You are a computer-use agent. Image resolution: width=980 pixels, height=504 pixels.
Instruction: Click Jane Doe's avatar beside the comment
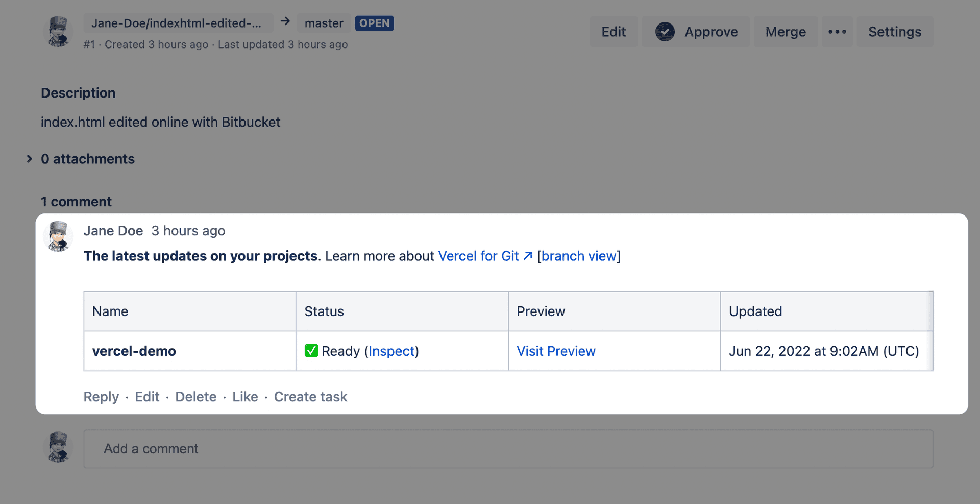(59, 237)
